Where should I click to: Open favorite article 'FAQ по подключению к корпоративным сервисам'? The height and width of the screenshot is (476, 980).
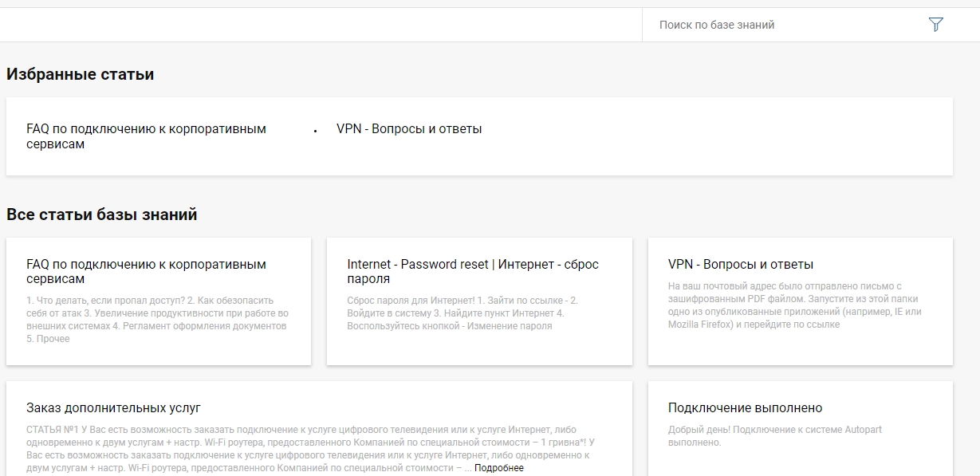(147, 136)
